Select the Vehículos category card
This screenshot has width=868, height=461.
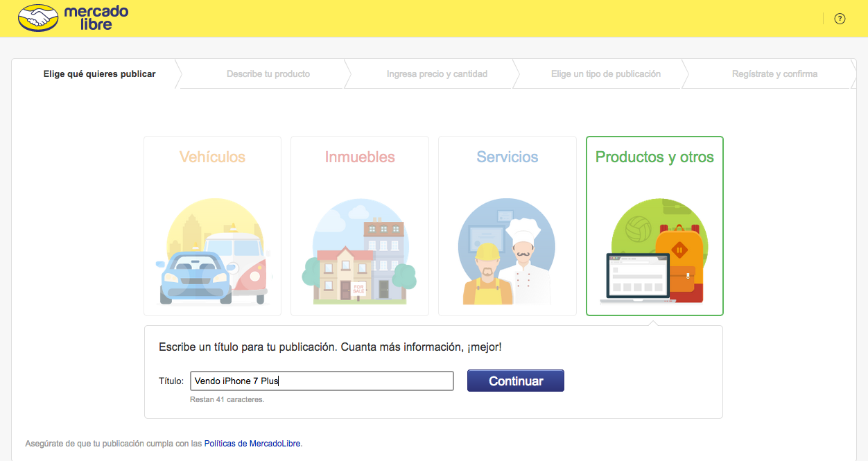point(212,226)
